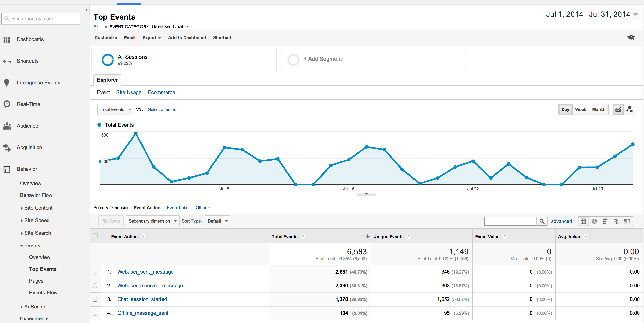Choose the performance bar view icon

(x=605, y=221)
